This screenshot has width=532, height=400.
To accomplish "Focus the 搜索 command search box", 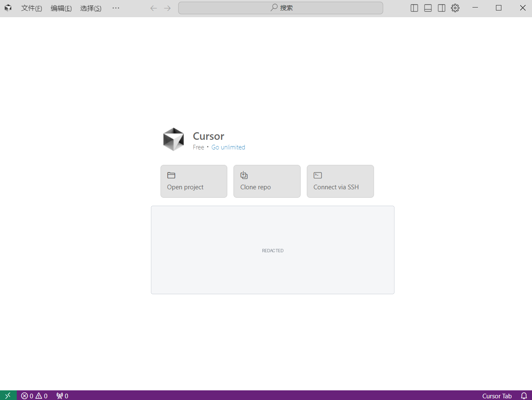I will [280, 8].
